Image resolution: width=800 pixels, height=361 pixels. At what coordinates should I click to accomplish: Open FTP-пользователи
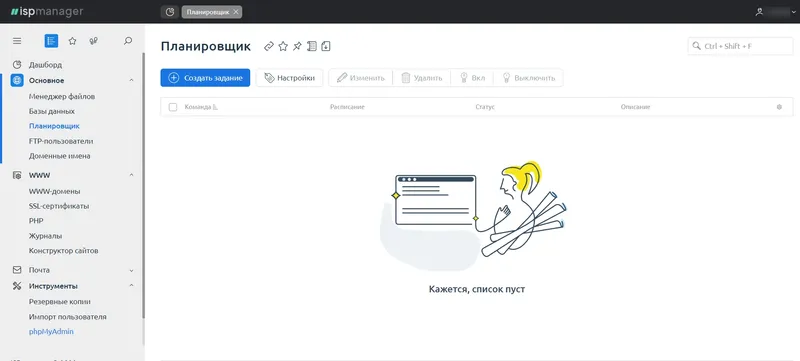tap(61, 141)
